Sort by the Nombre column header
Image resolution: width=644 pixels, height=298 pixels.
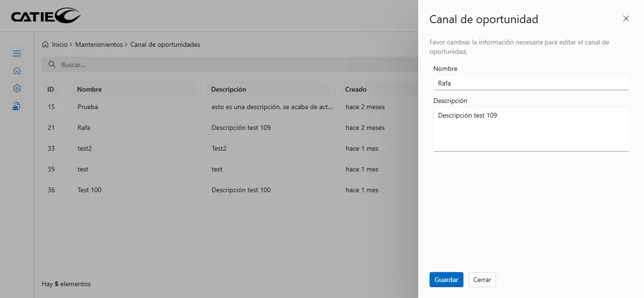[x=89, y=89]
